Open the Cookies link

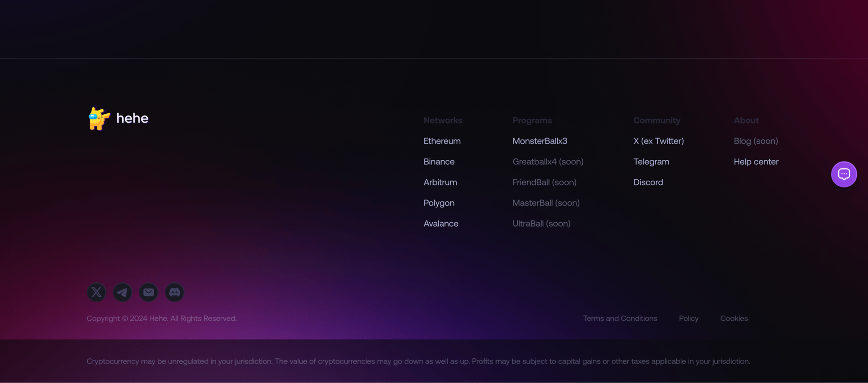(734, 318)
